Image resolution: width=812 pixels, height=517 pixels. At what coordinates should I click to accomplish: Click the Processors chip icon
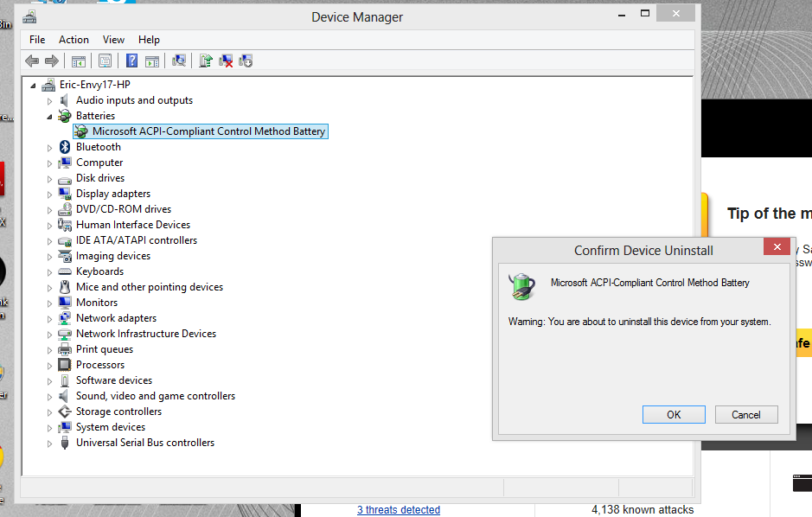pos(65,365)
